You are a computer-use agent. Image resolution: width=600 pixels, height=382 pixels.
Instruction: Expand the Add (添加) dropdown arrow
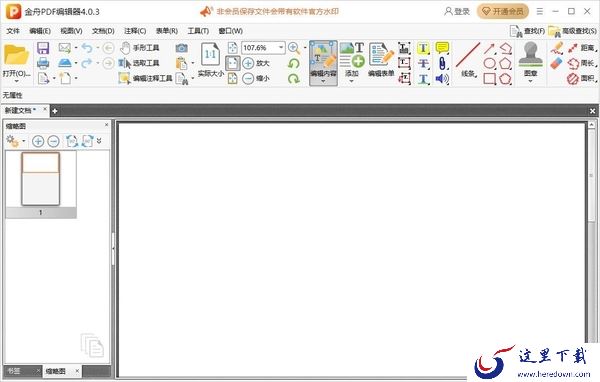point(352,81)
